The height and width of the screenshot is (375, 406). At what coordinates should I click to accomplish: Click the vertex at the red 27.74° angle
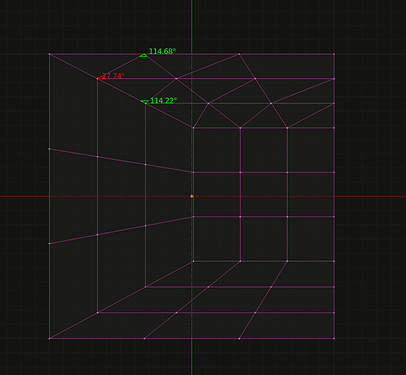[97, 79]
